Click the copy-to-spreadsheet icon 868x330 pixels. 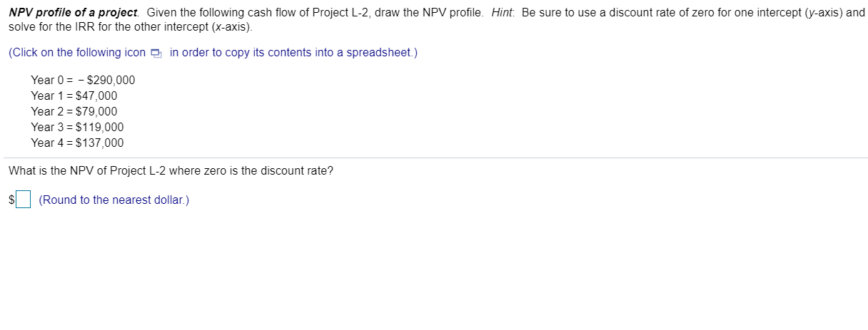157,53
